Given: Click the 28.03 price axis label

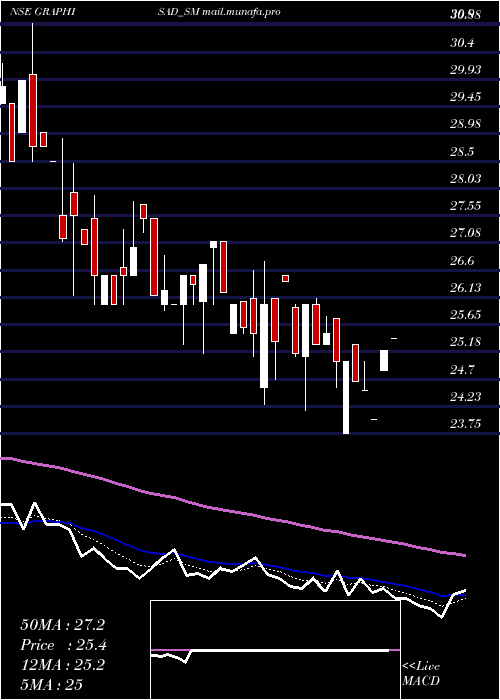Looking at the screenshot, I should click(465, 179).
